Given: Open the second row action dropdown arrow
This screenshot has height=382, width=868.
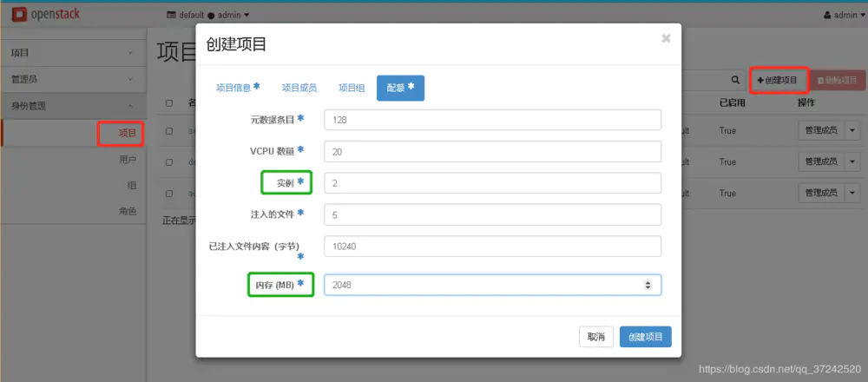Looking at the screenshot, I should (x=852, y=161).
